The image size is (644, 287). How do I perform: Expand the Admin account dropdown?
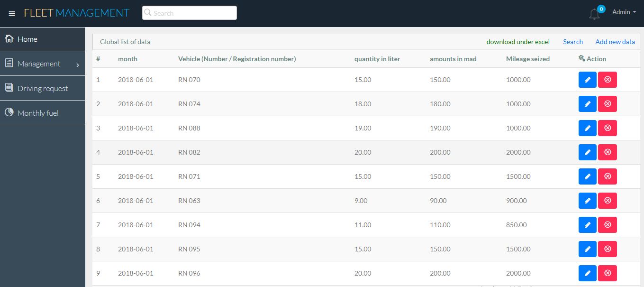click(x=624, y=12)
